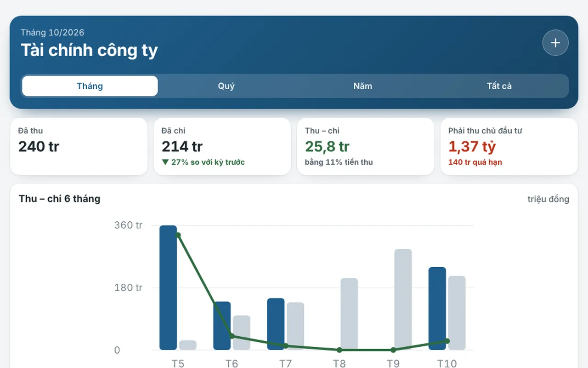Click the green line point at T5
Viewport: 588px width, 368px height.
178,236
